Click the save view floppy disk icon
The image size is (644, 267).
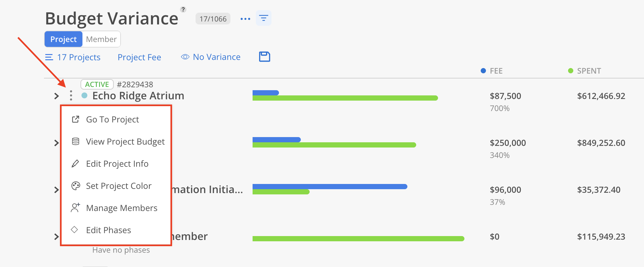(x=265, y=57)
